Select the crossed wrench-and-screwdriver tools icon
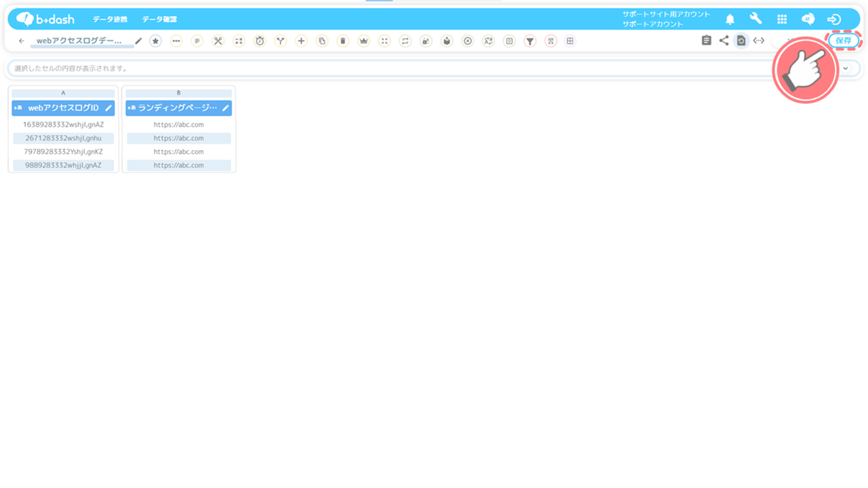 click(218, 41)
